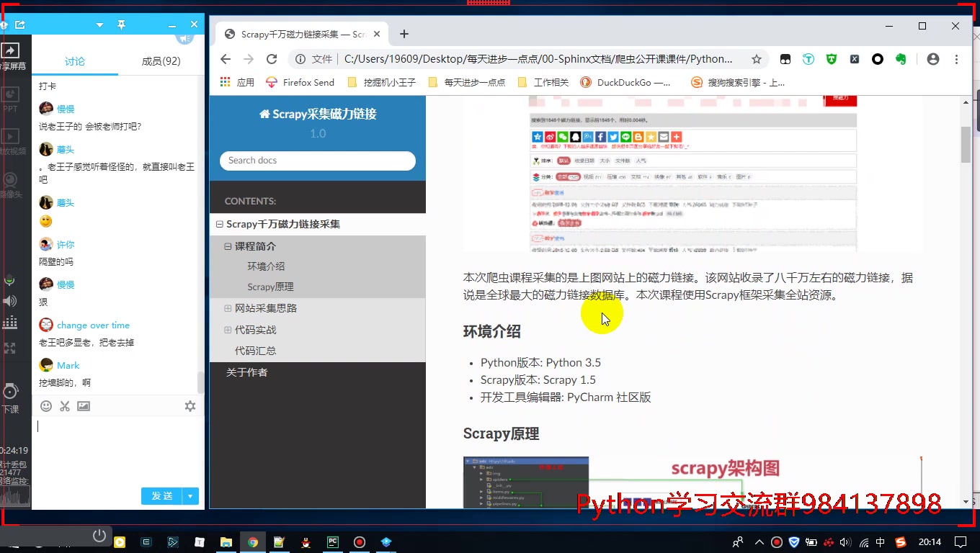980x553 pixels.
Task: Open a new Chrome tab with plus button
Action: click(x=404, y=34)
